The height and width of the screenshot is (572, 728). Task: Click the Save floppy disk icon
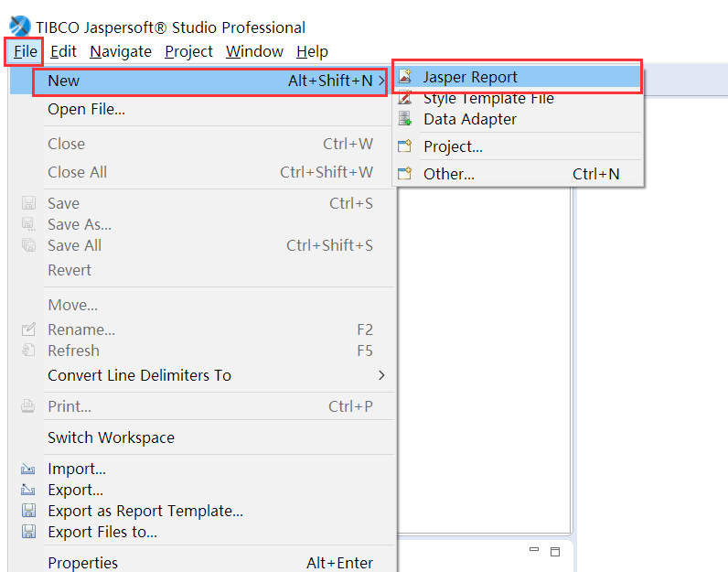28,203
